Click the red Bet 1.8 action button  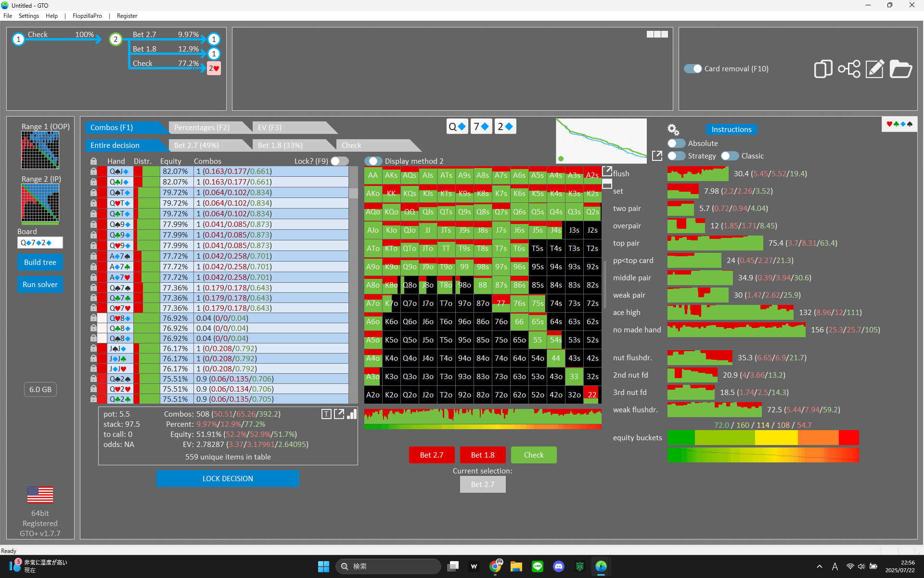[483, 455]
